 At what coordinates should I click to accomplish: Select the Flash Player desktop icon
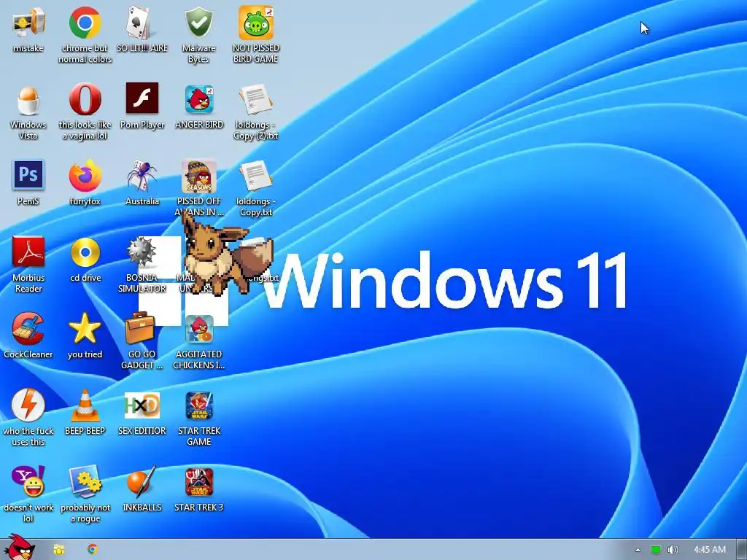142,98
